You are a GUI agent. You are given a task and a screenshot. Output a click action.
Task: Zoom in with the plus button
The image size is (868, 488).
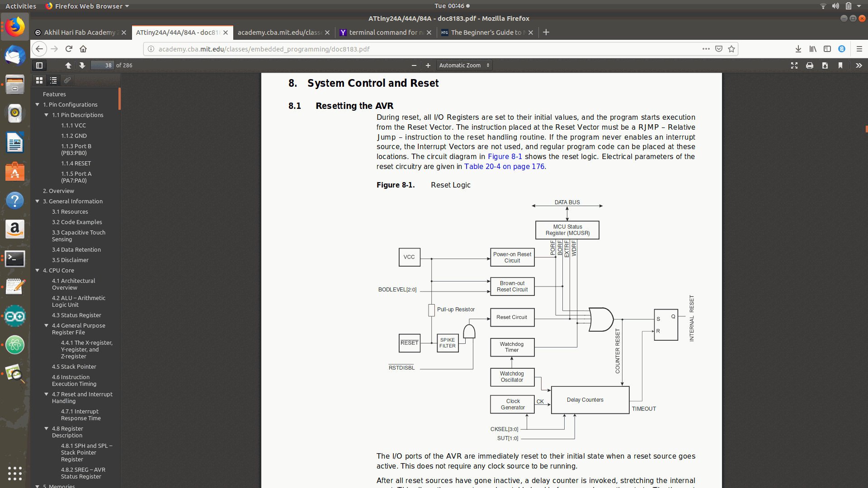tap(428, 66)
